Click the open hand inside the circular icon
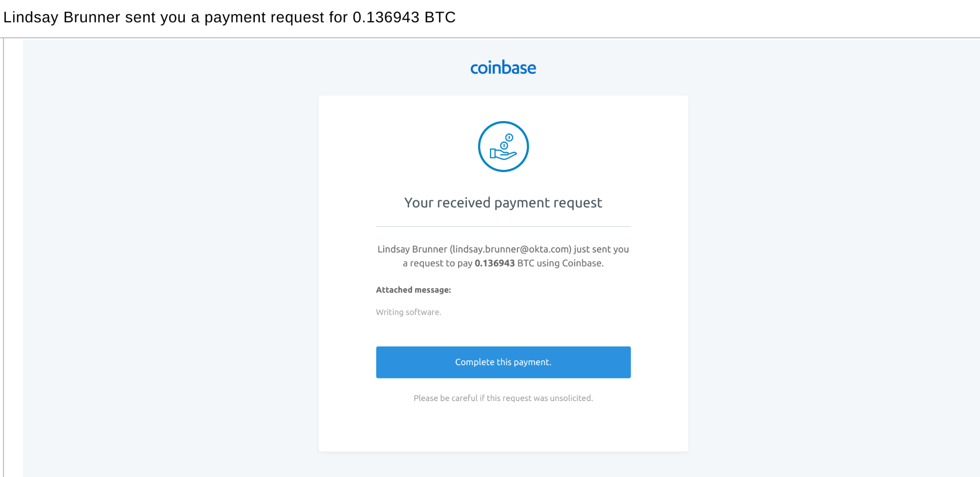The height and width of the screenshot is (477, 980). [x=503, y=154]
